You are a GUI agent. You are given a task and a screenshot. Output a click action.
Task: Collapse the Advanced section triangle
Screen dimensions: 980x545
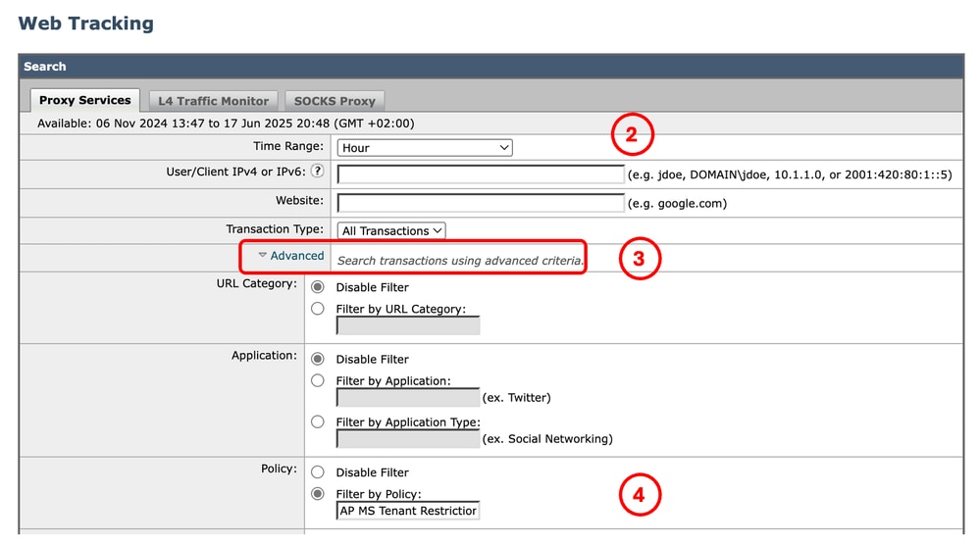click(263, 255)
